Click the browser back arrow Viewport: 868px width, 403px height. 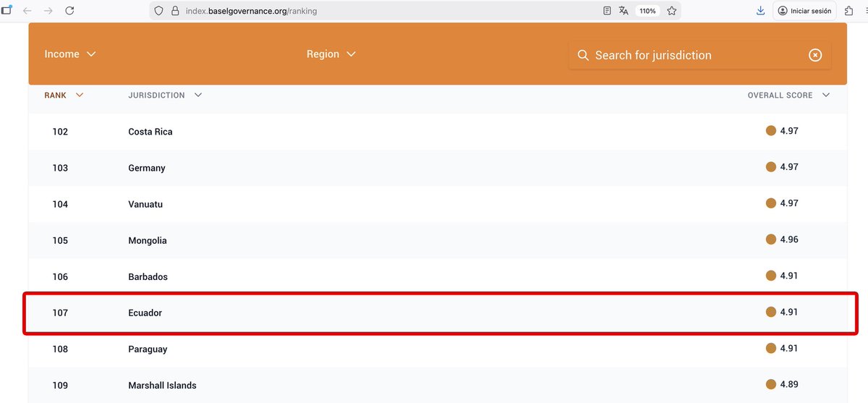[x=27, y=11]
